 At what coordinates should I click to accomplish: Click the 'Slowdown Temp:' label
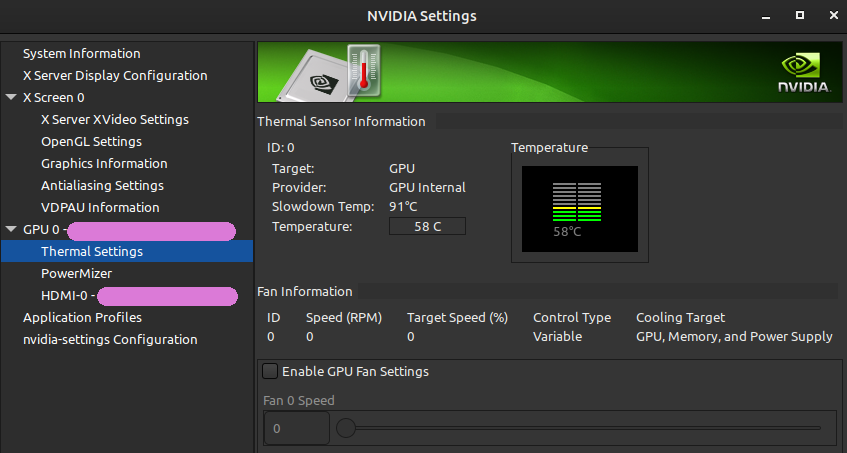click(x=323, y=207)
